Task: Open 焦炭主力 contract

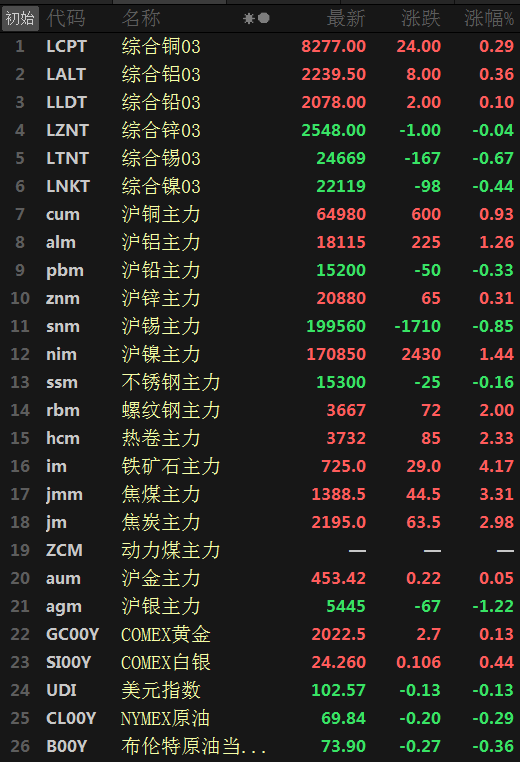Action: click(x=161, y=522)
